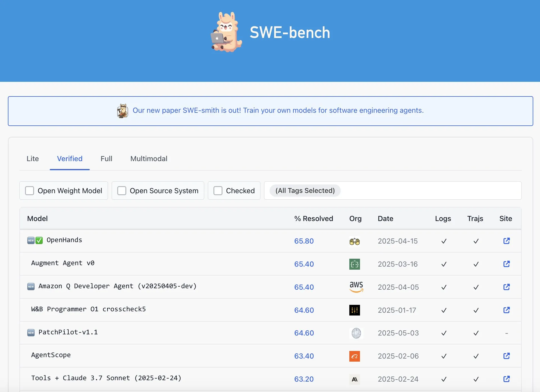Click the 65.40 score for Amazon Q Developer Agent
This screenshot has height=392, width=540.
point(304,287)
